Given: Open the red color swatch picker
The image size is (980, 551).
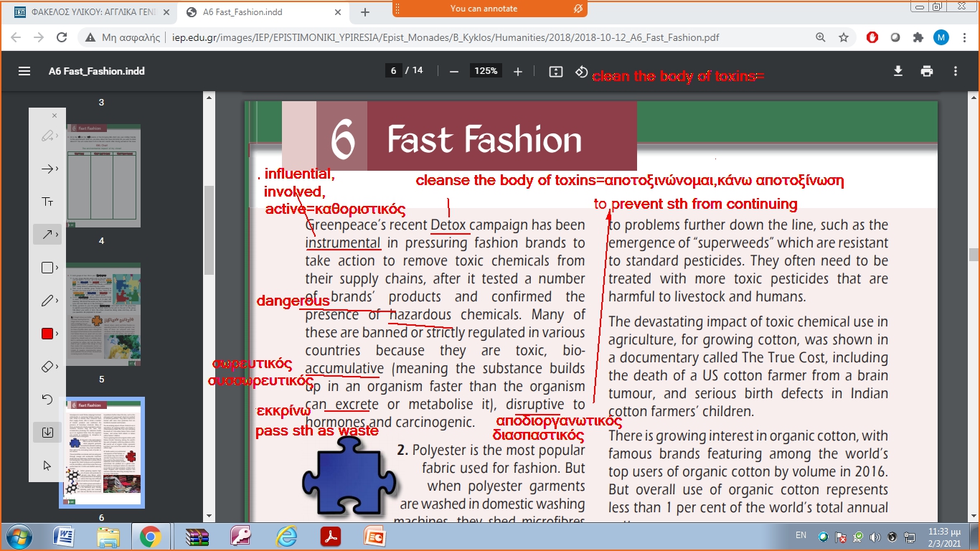Looking at the screenshot, I should (47, 334).
